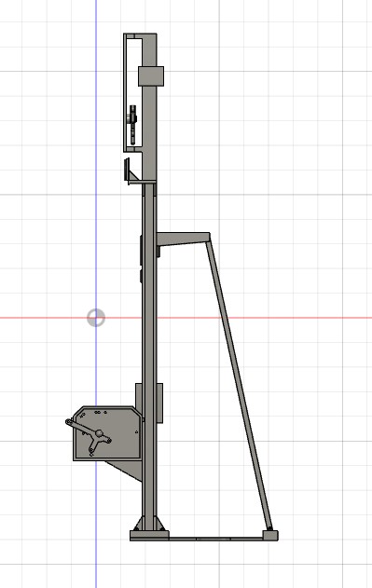The height and width of the screenshot is (588, 372).
Task: Click the round hub of the crank
Action: click(x=99, y=433)
